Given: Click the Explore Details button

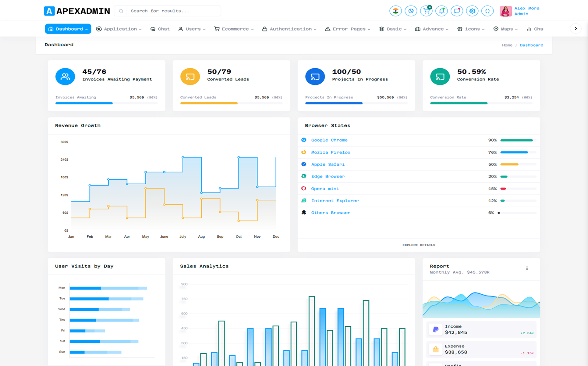Looking at the screenshot, I should [419, 245].
